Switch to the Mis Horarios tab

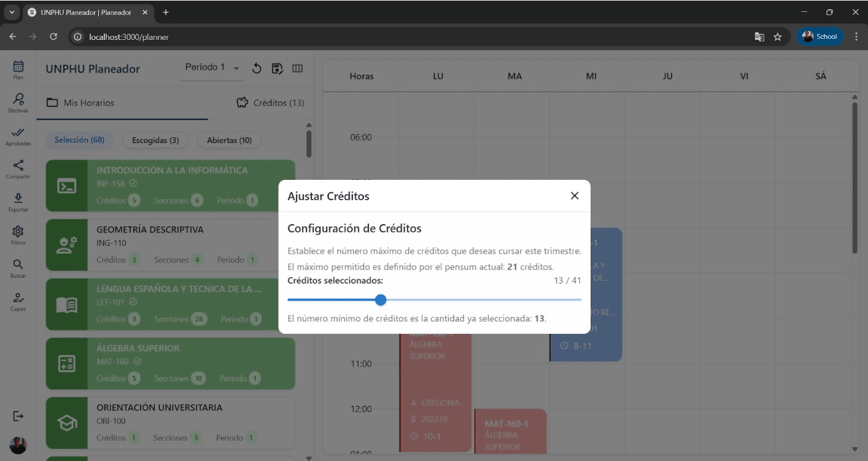[x=122, y=103]
